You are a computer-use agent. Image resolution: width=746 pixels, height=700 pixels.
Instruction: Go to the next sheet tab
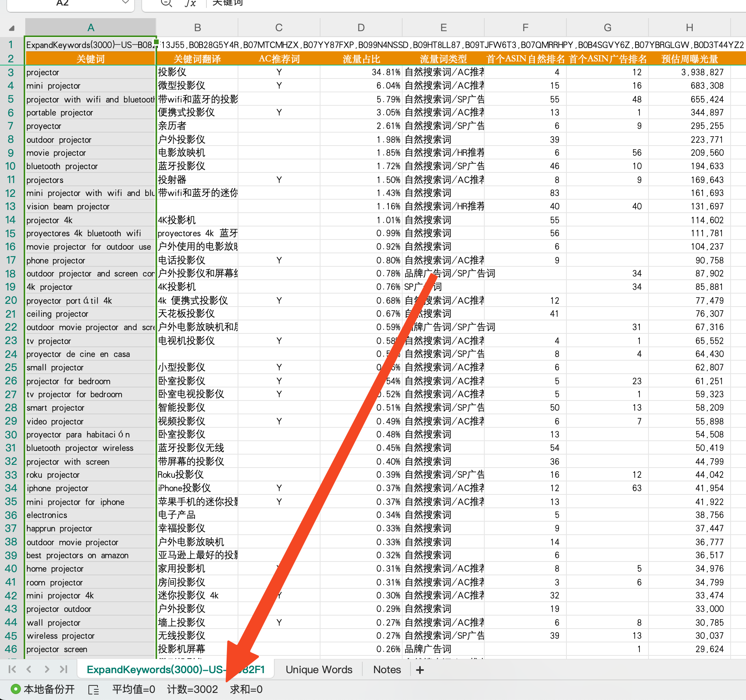(47, 669)
